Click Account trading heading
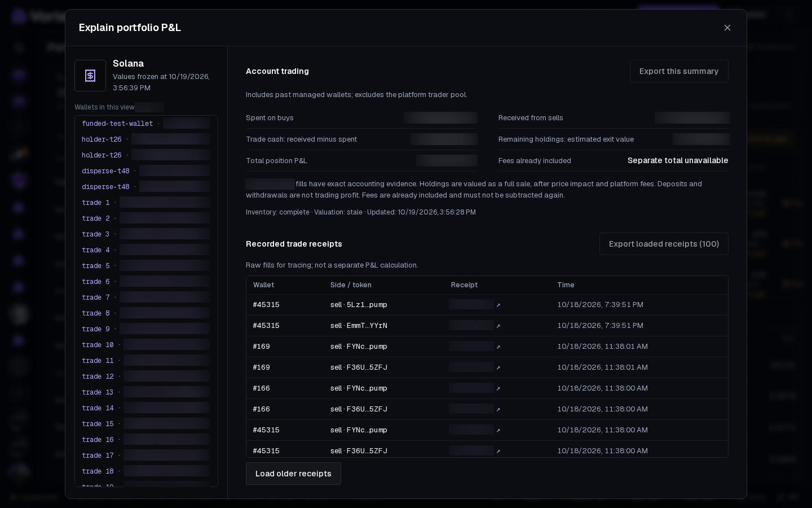Screen dimensions: 812x508 277,71
